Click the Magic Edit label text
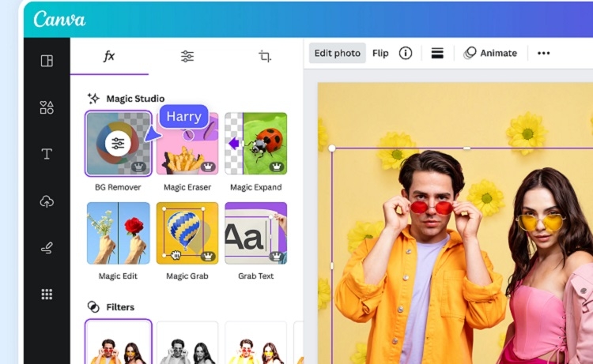 tap(118, 276)
